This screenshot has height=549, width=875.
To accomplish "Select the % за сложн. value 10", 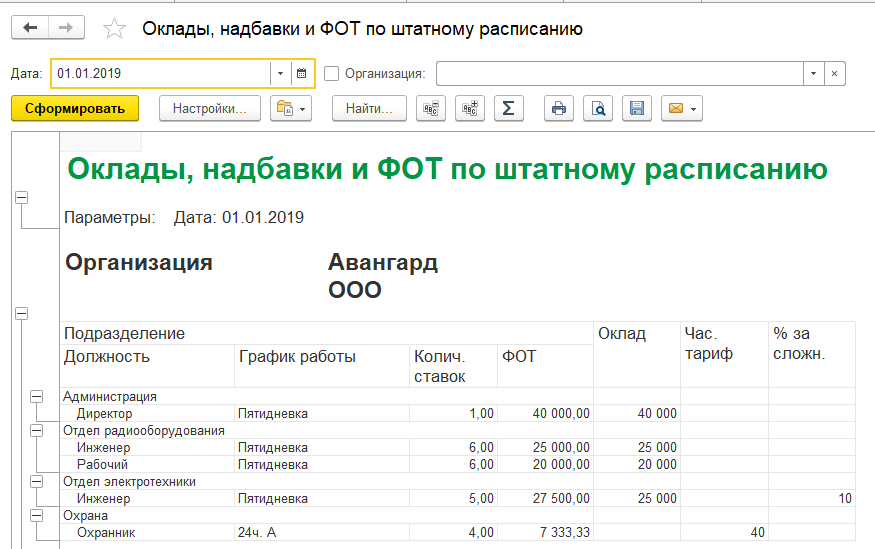I will (812, 498).
